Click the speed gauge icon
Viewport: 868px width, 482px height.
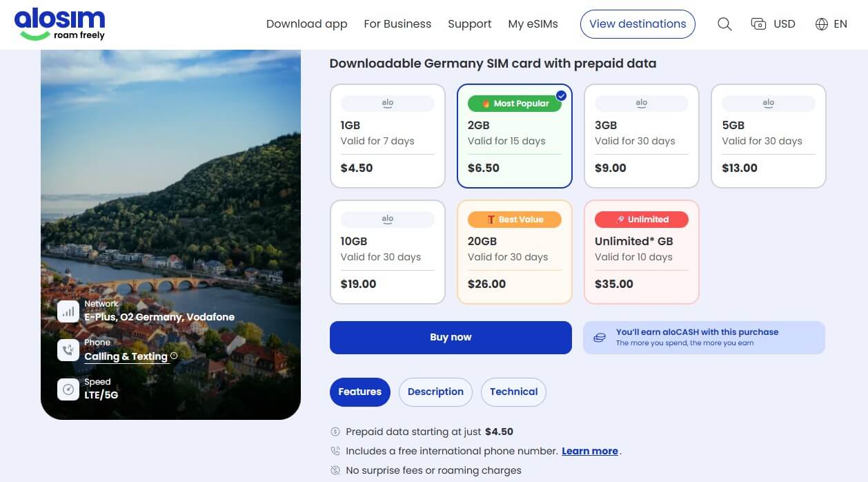tap(68, 389)
